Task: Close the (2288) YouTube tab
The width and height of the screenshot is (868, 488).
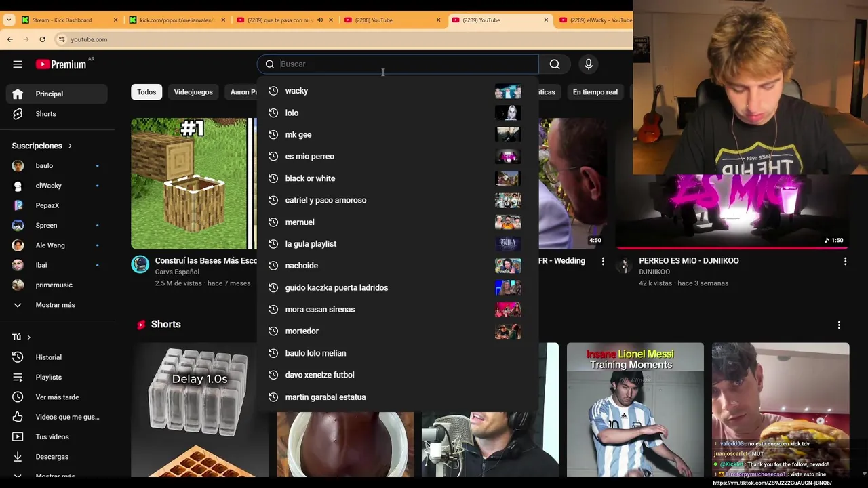Action: click(438, 20)
